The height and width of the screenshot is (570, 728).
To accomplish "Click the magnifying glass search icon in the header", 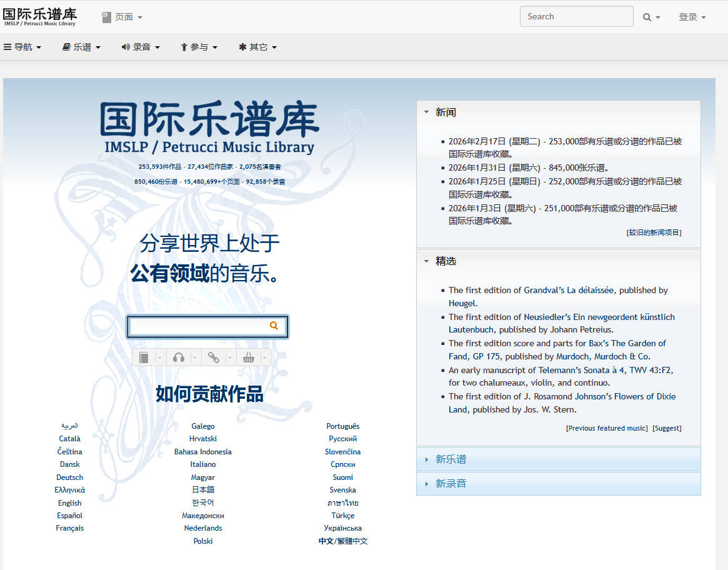I will pos(647,17).
